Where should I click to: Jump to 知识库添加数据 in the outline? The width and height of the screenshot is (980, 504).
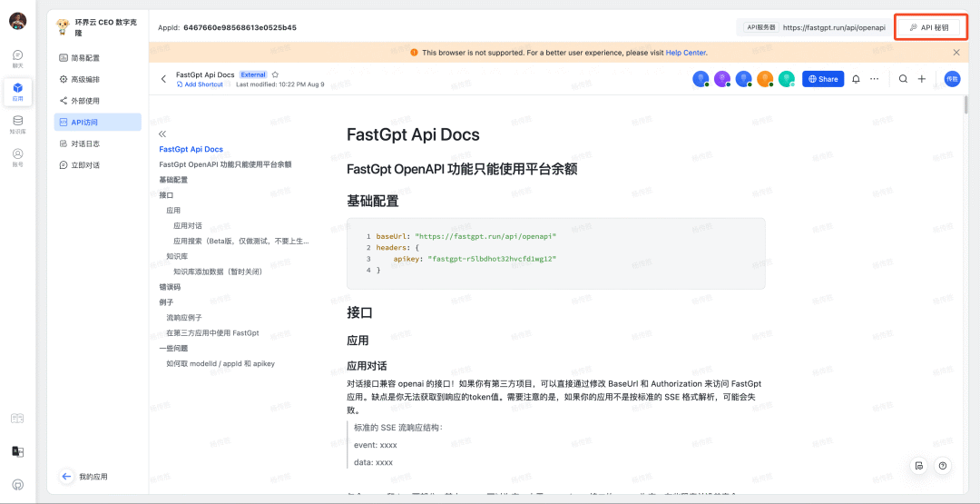coord(217,272)
